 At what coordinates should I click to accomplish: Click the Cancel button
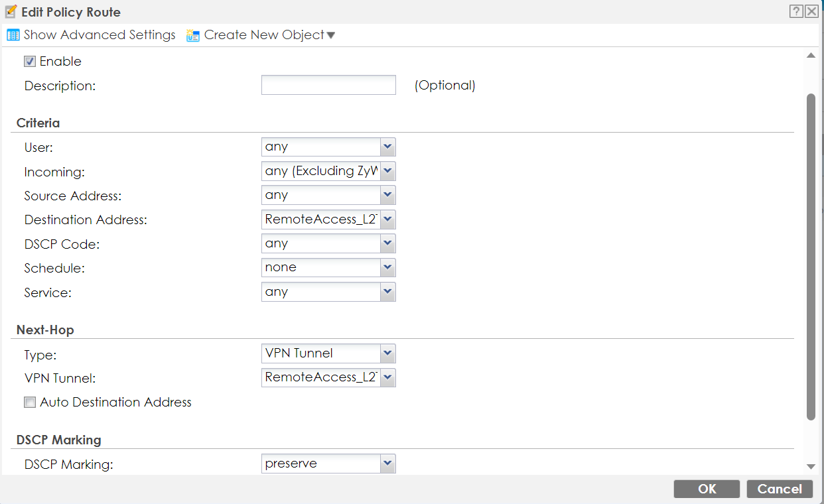[780, 489]
